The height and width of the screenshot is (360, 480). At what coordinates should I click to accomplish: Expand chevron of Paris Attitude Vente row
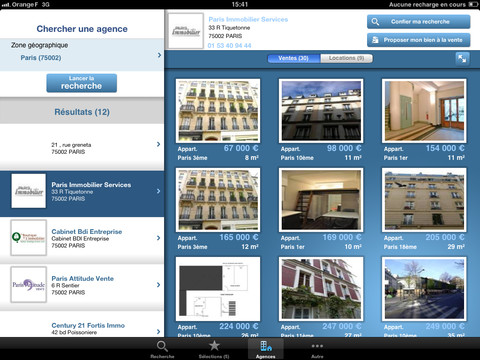click(158, 285)
